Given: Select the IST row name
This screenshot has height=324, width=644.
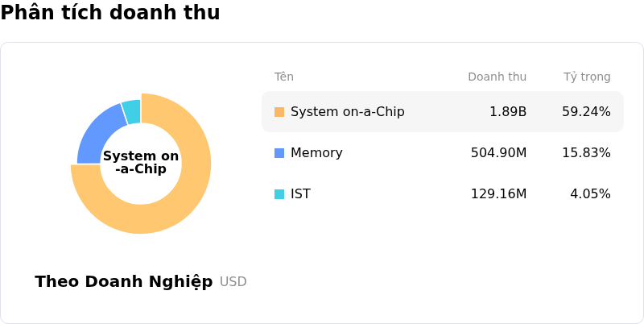Looking at the screenshot, I should [300, 194].
